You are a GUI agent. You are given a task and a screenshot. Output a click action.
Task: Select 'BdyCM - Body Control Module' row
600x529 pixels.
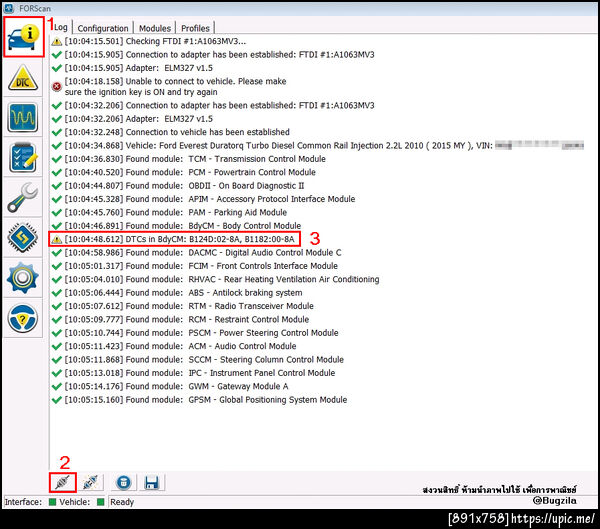pyautogui.click(x=176, y=226)
